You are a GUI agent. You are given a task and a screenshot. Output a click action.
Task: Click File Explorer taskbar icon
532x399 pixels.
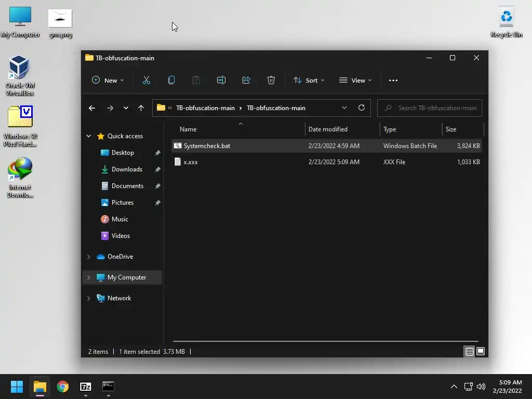[x=39, y=387]
